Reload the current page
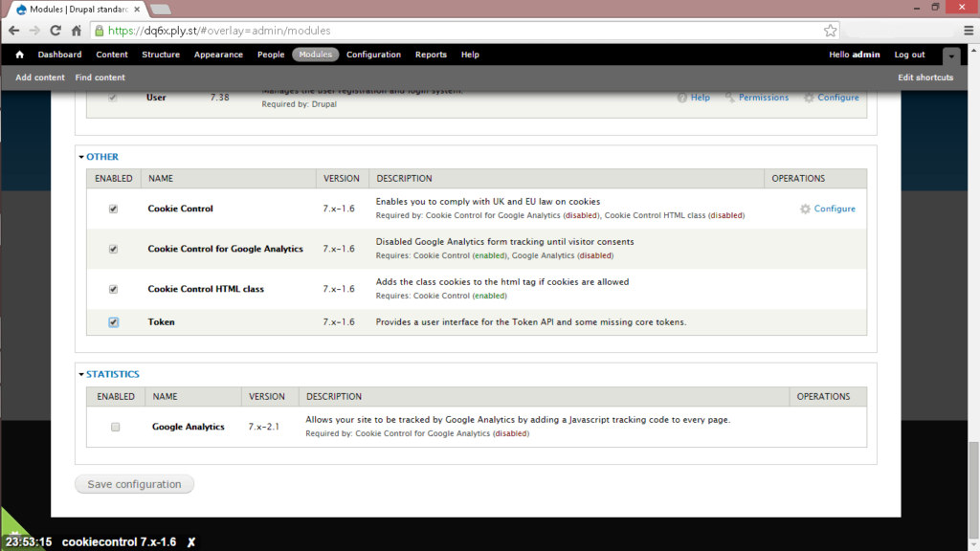The width and height of the screenshot is (980, 551). pos(56,31)
